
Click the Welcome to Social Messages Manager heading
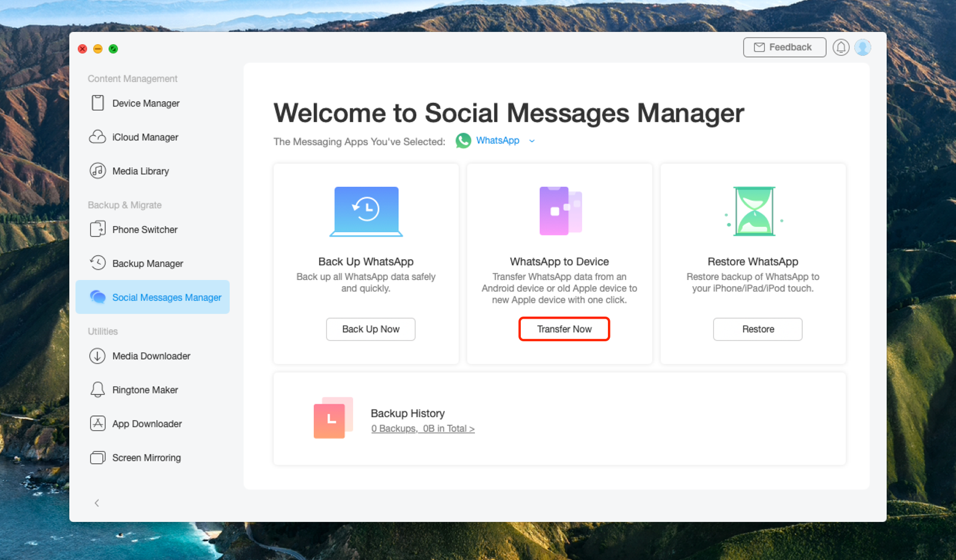(509, 113)
